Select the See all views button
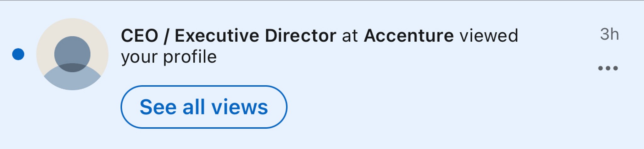Image resolution: width=644 pixels, height=149 pixels. click(204, 107)
